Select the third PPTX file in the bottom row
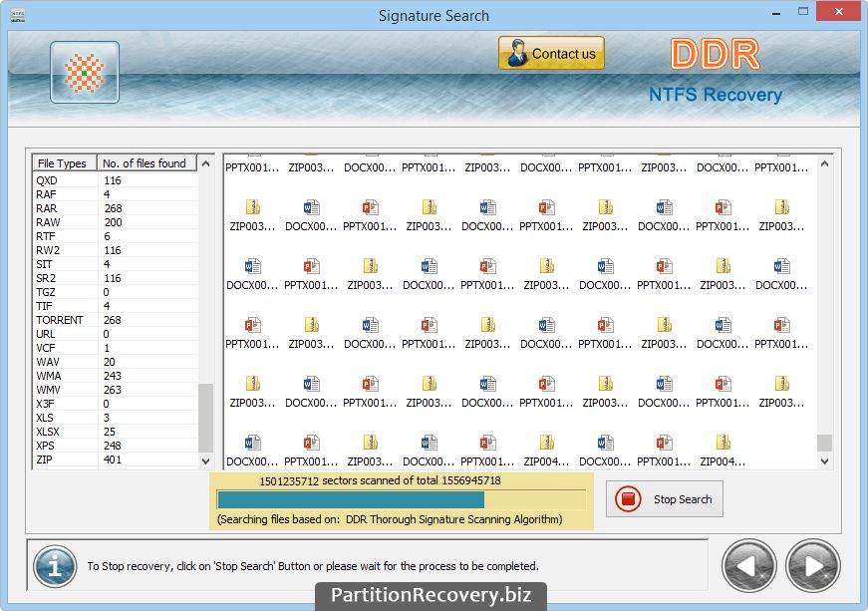 tap(664, 452)
